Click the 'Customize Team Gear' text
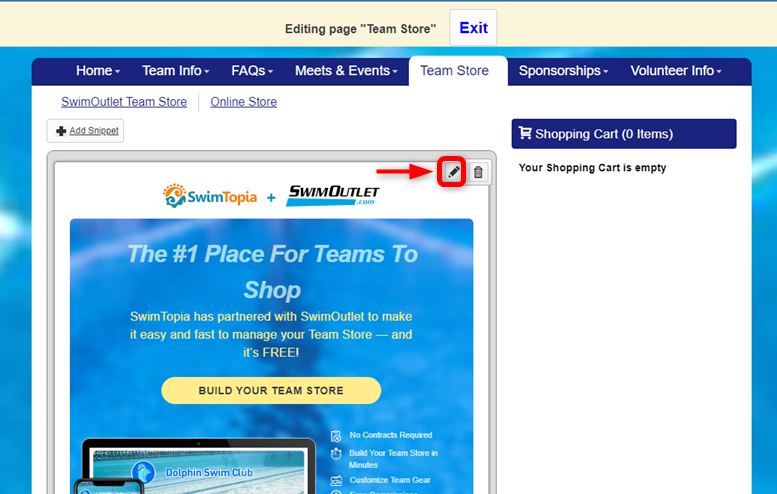Viewport: 777px width, 494px height. click(x=389, y=480)
